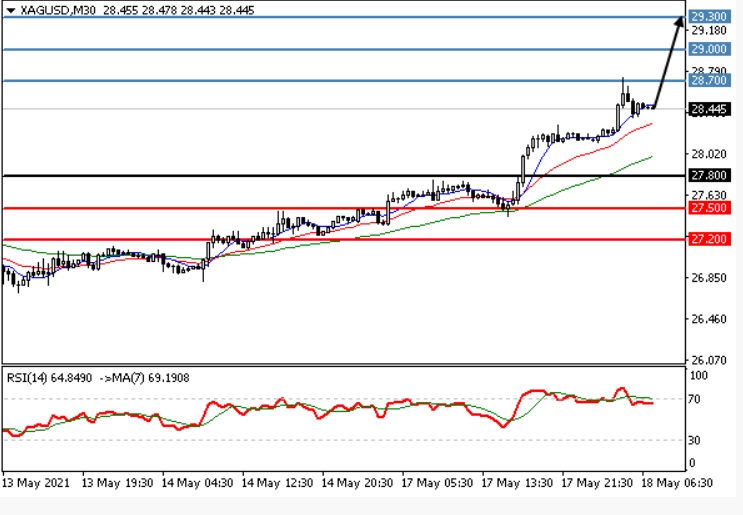Click the 13 May 2021 date label
Image resolution: width=743 pixels, height=515 pixels.
36,483
